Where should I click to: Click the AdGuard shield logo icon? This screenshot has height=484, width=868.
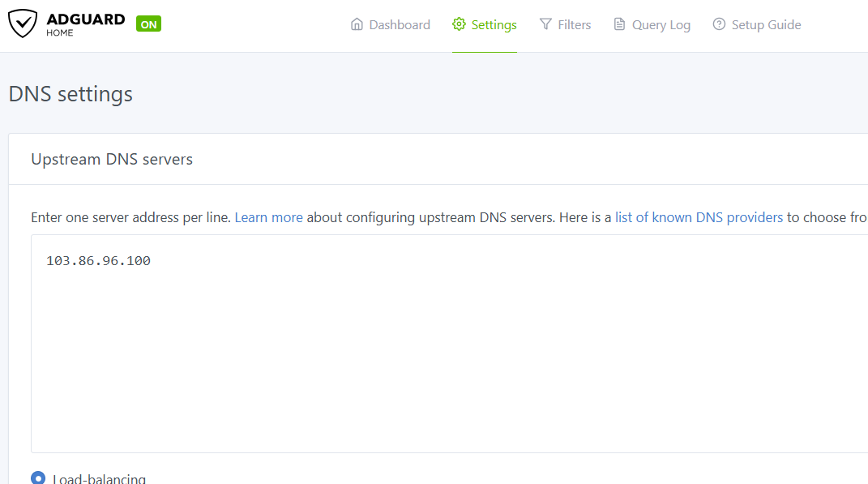pos(23,24)
